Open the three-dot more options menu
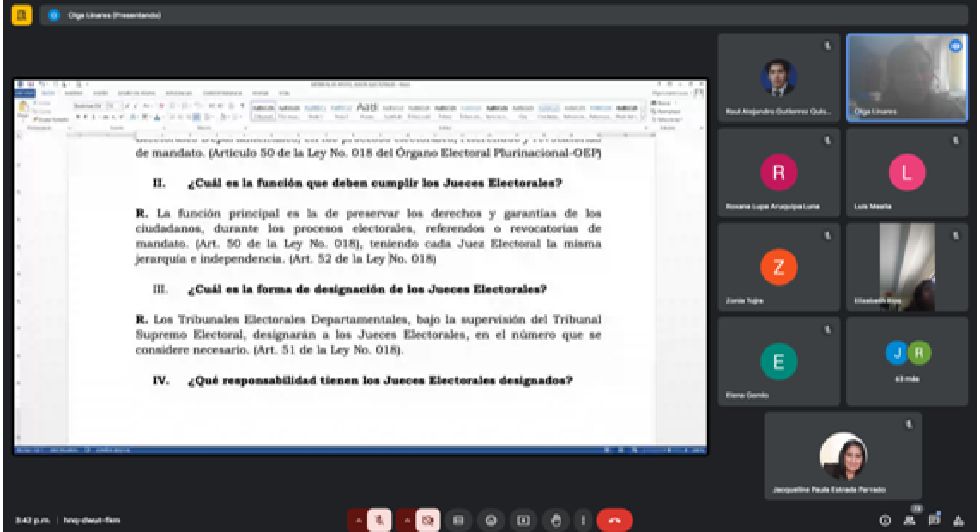 583,519
